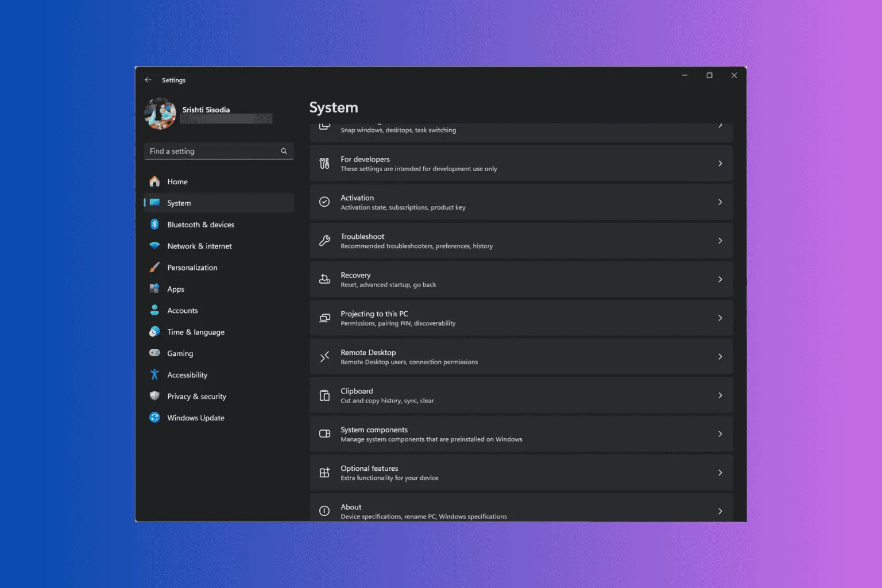882x588 pixels.
Task: Click the Clipboard icon in the list
Action: coord(324,395)
